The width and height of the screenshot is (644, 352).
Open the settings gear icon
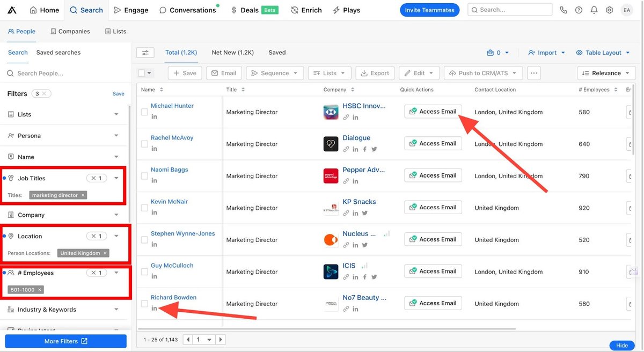(x=609, y=9)
